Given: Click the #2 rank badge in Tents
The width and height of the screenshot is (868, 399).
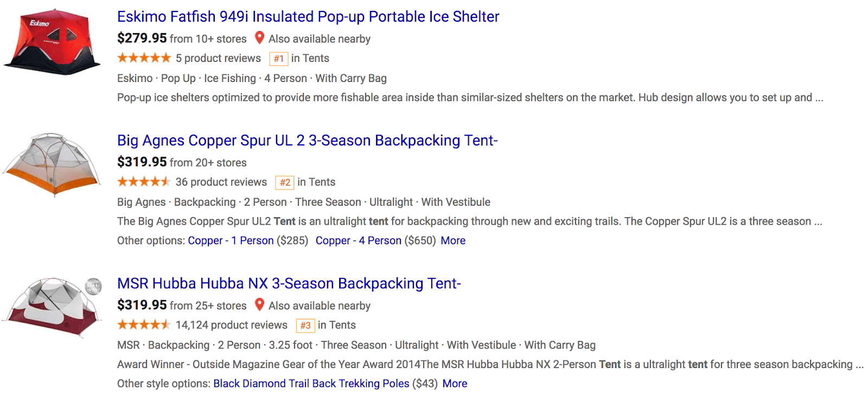Looking at the screenshot, I should pyautogui.click(x=285, y=182).
